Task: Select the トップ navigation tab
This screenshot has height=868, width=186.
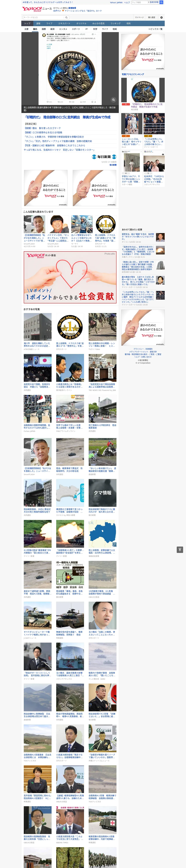Action: coord(27,24)
